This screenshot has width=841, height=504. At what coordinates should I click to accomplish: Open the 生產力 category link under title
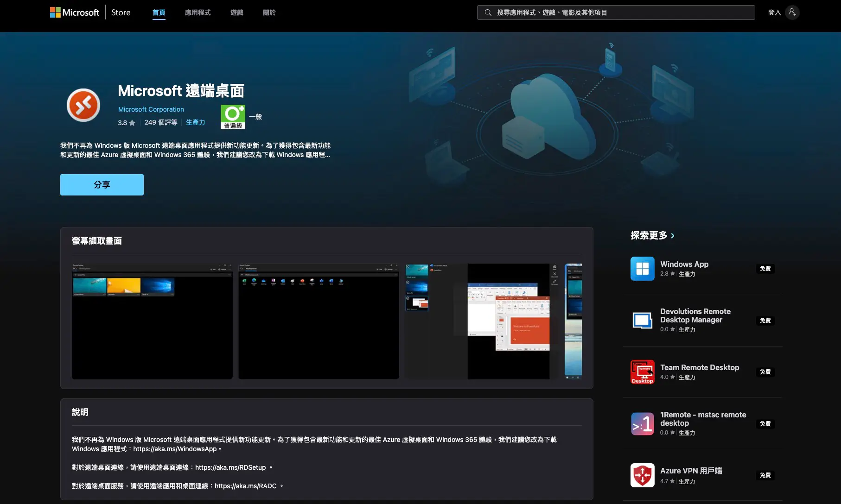pyautogui.click(x=196, y=122)
